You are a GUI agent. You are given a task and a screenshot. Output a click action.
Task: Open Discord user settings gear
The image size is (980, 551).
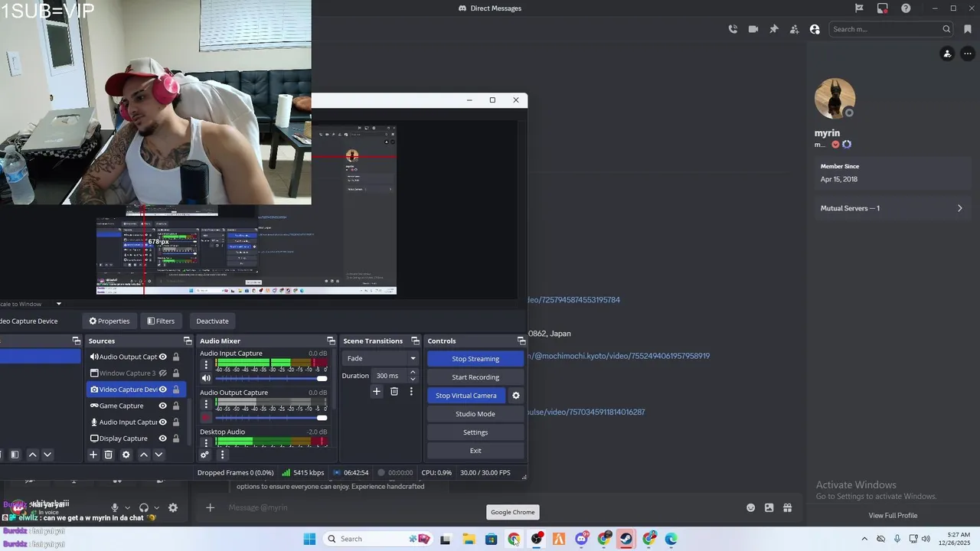(173, 507)
